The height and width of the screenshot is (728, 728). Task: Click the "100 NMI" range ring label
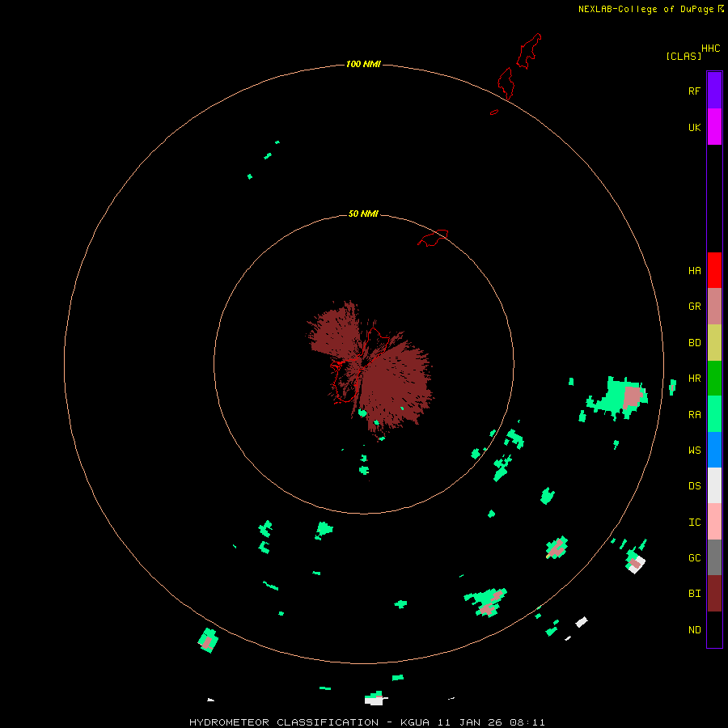click(363, 64)
